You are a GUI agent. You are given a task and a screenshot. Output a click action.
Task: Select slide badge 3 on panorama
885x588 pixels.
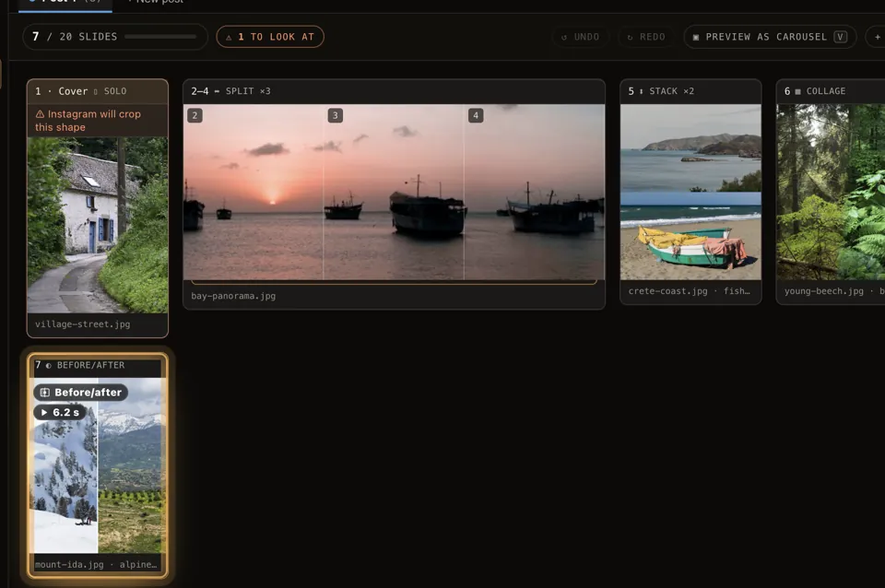tap(336, 116)
